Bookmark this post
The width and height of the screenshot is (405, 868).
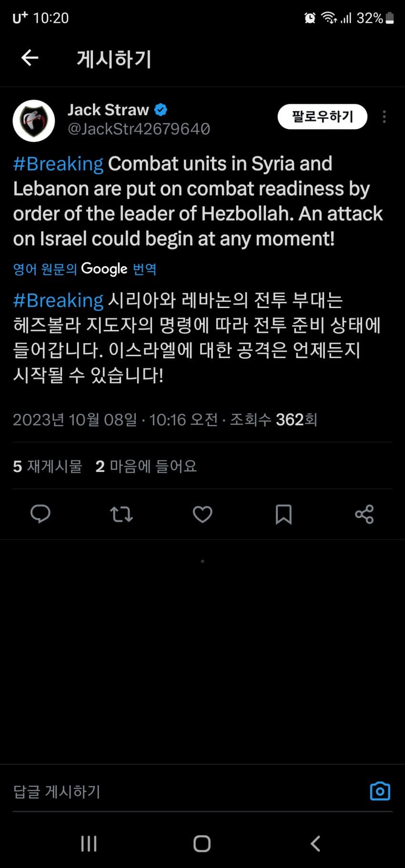coord(283,514)
